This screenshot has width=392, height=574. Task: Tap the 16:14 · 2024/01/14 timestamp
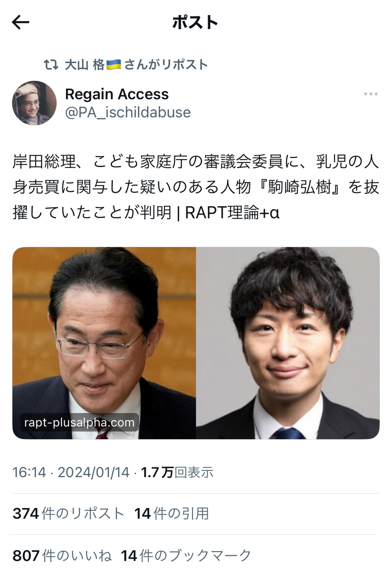[71, 473]
